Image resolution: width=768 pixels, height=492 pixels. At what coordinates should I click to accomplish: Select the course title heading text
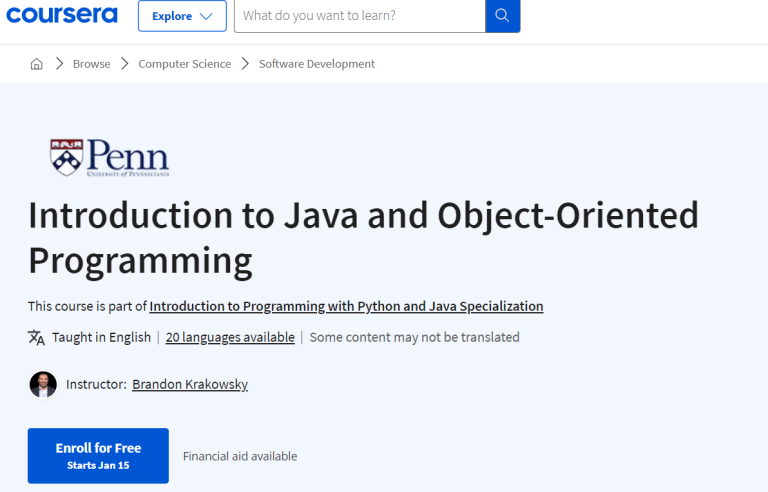point(363,238)
